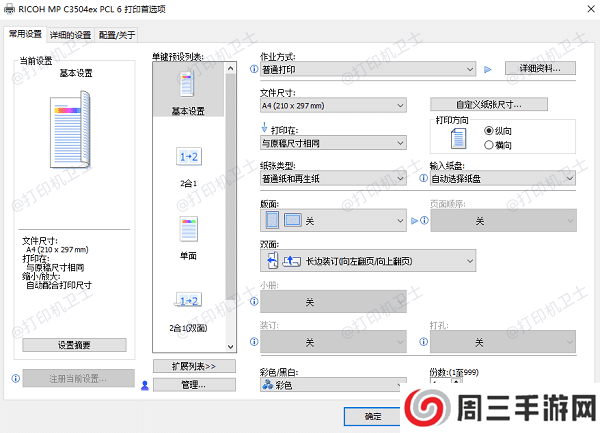
Task: Select the 单面 preset icon
Action: coord(189,229)
